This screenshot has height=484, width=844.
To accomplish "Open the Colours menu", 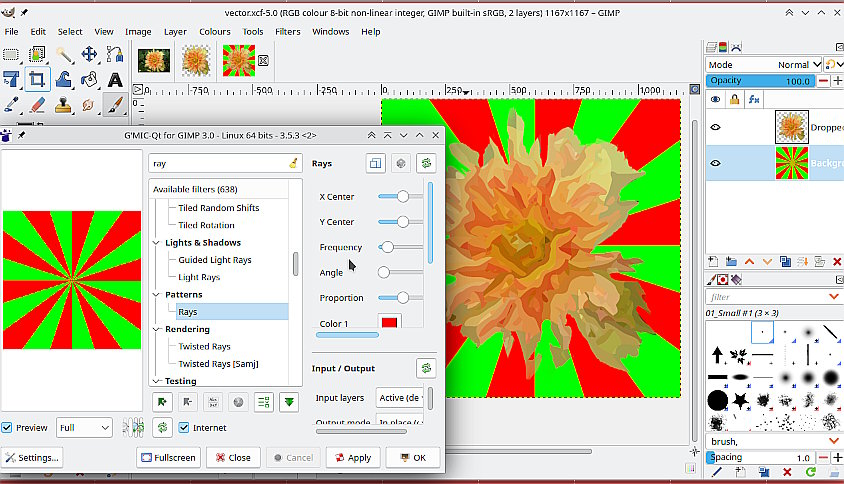I will pyautogui.click(x=214, y=32).
